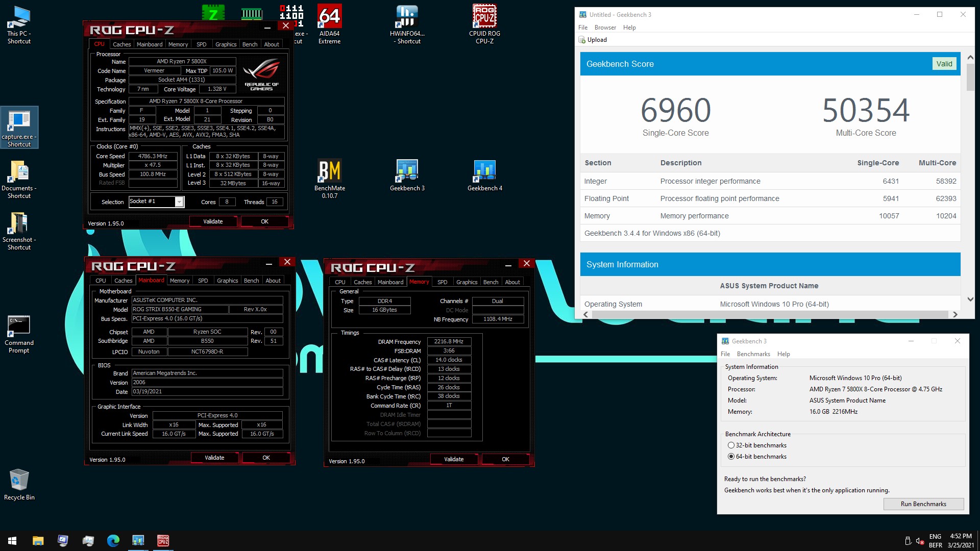Image resolution: width=980 pixels, height=551 pixels.
Task: Click the 4786.3 MHz core speed value
Action: click(153, 156)
